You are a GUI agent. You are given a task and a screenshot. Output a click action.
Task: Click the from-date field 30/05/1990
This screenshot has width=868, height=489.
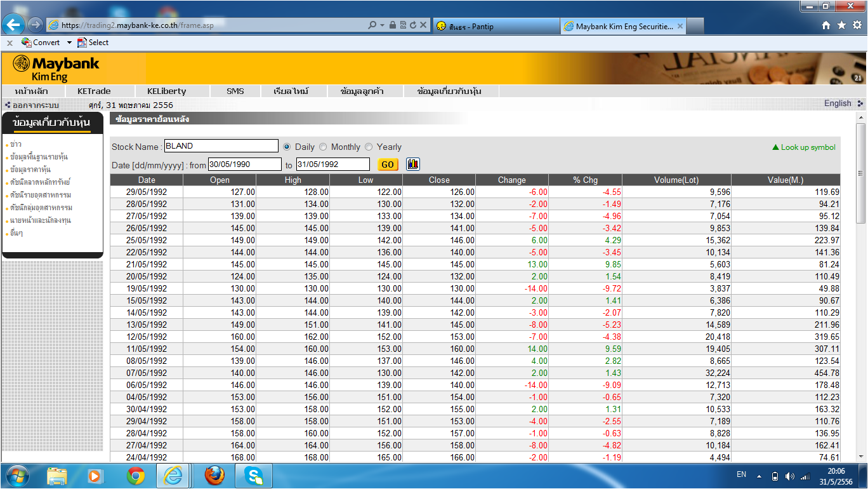(244, 164)
